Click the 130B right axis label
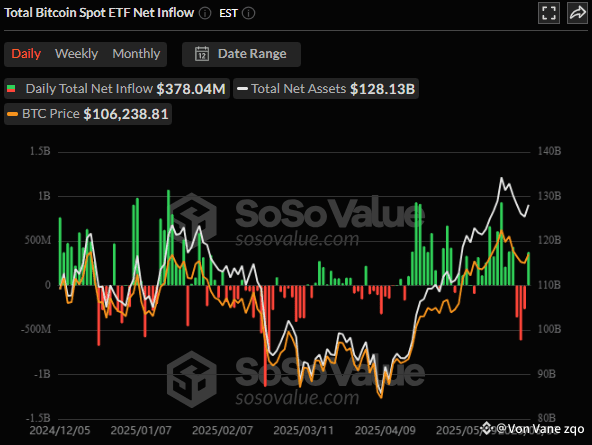Viewport: 592px width, 445px height. (549, 196)
